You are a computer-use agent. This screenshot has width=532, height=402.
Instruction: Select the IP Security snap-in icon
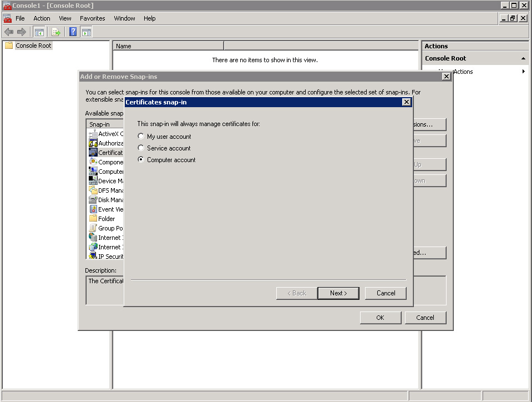coord(93,255)
